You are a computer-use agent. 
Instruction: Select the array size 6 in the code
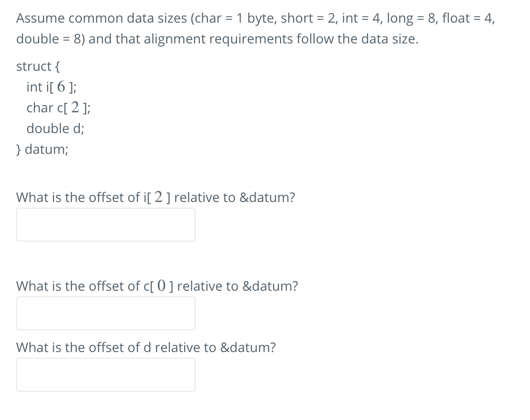click(x=60, y=86)
